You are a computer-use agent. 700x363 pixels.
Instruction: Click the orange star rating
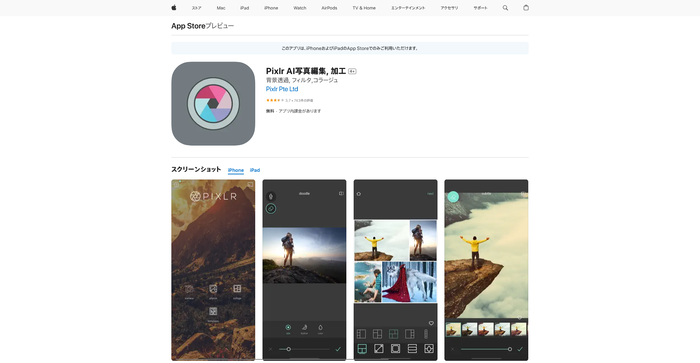click(x=275, y=100)
